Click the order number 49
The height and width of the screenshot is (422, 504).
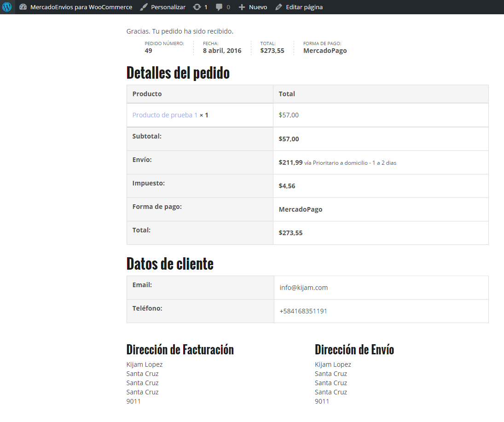[149, 51]
